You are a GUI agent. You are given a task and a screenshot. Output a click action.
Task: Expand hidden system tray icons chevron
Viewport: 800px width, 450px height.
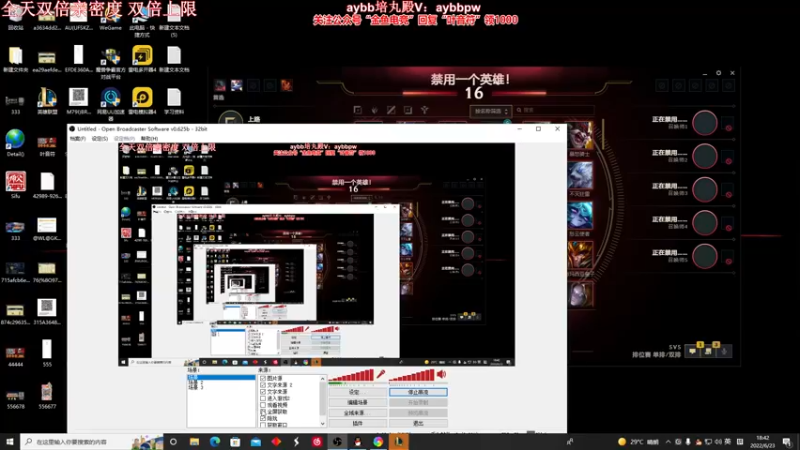668,442
